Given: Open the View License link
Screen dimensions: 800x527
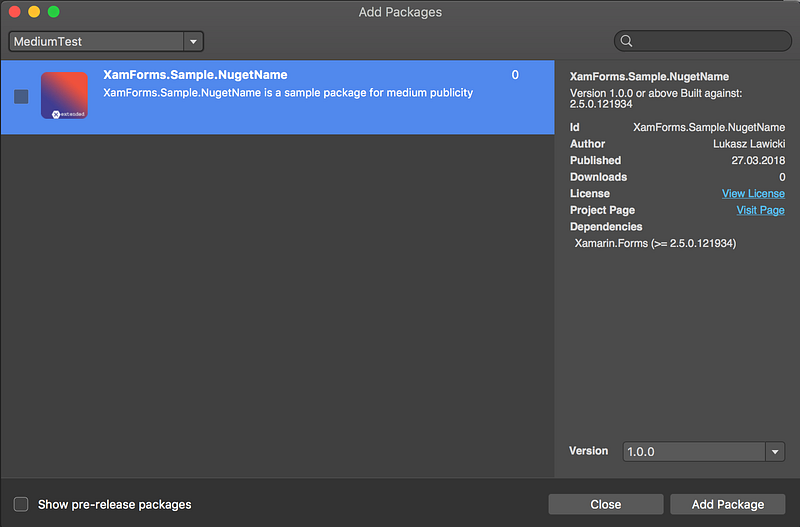Looking at the screenshot, I should (x=753, y=194).
